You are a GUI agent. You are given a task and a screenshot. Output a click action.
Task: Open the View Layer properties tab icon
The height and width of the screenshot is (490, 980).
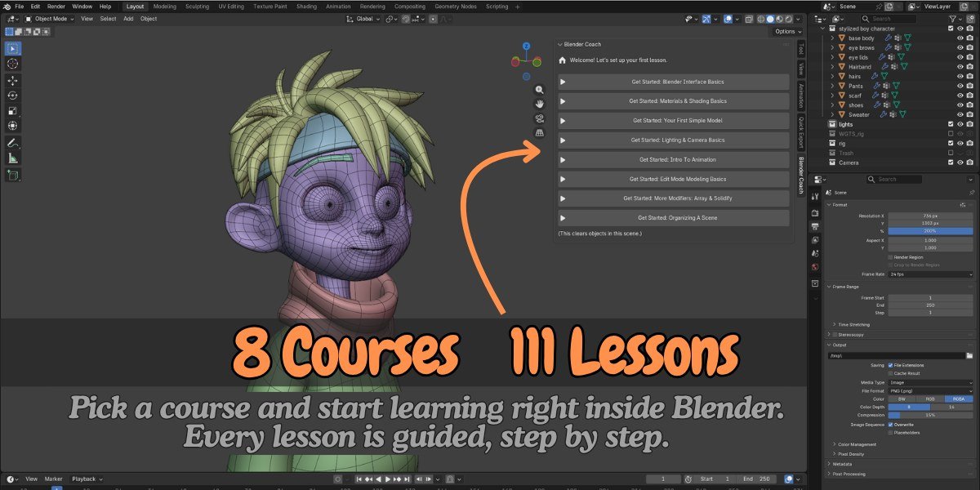(814, 240)
